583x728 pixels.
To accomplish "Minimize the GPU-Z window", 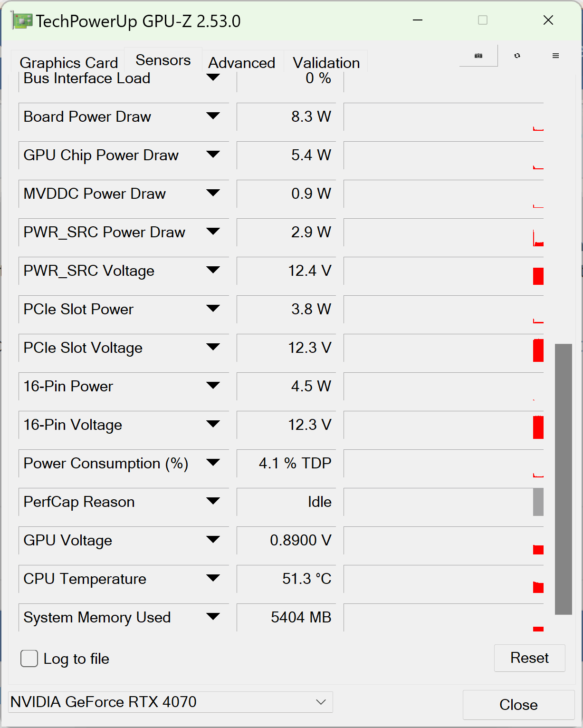I will coord(418,20).
